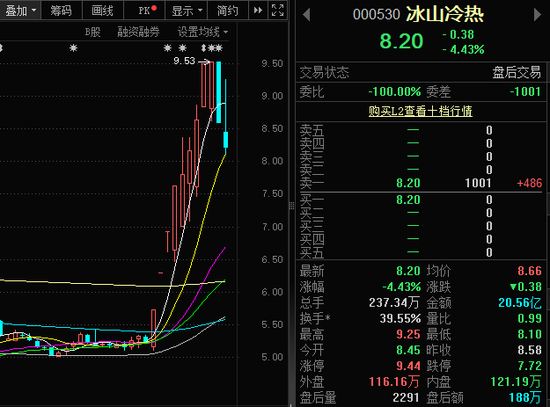The height and width of the screenshot is (407, 550).
Task: Click the 内盘 value 121.19万
Action: (x=516, y=382)
